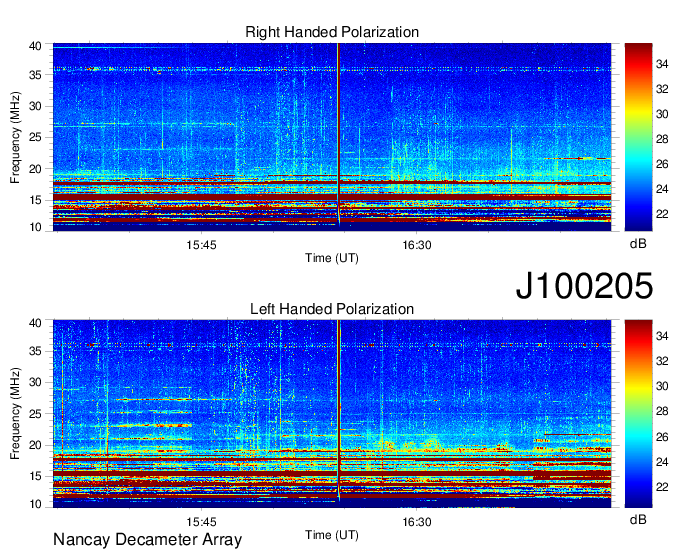Viewport: 680px width, 552px height.
Task: Click the 15:45 tick label under bottom plot
Action: coord(201,522)
